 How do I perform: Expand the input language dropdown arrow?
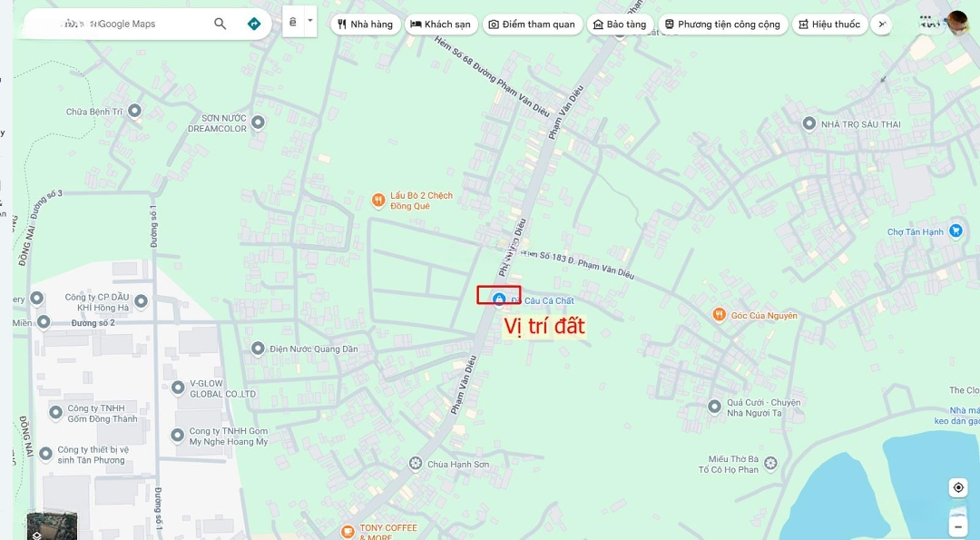click(x=310, y=21)
